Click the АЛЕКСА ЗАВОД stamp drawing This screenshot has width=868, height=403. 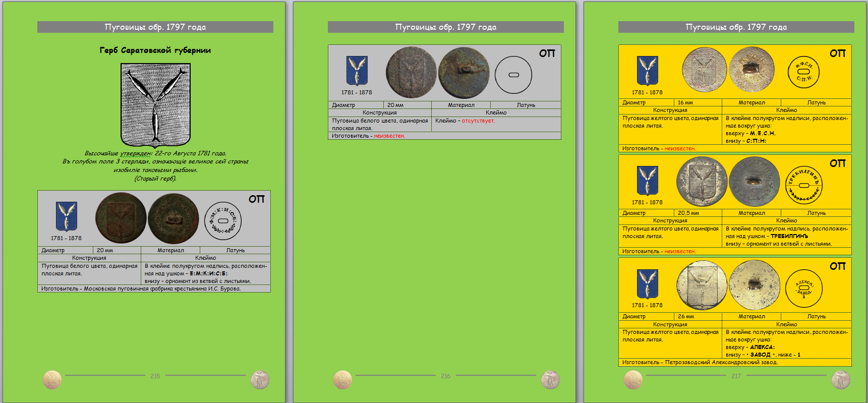804,289
